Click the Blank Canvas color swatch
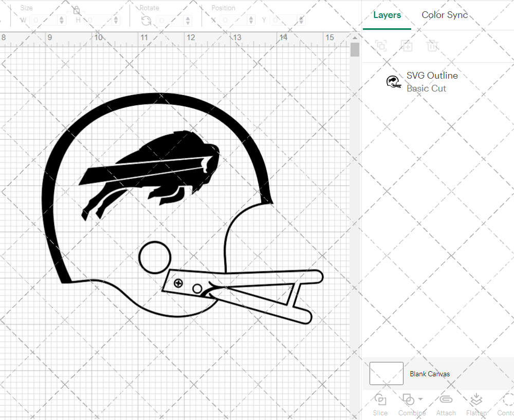 click(x=386, y=374)
